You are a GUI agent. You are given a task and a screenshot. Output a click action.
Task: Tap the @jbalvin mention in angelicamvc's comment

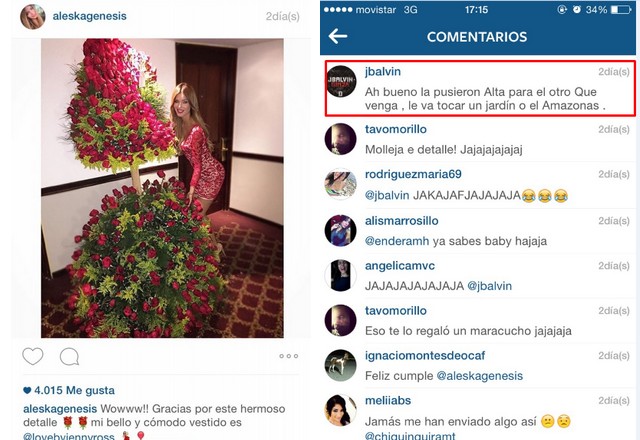tap(489, 286)
